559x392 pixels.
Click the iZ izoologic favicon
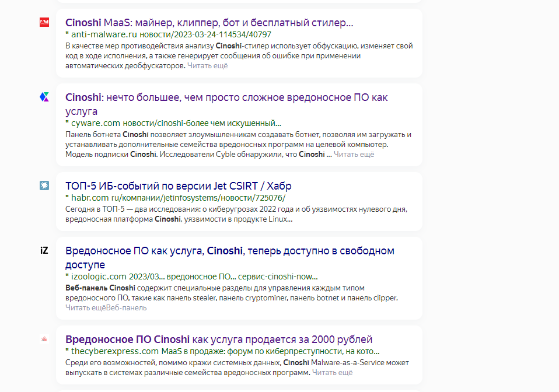pos(44,250)
